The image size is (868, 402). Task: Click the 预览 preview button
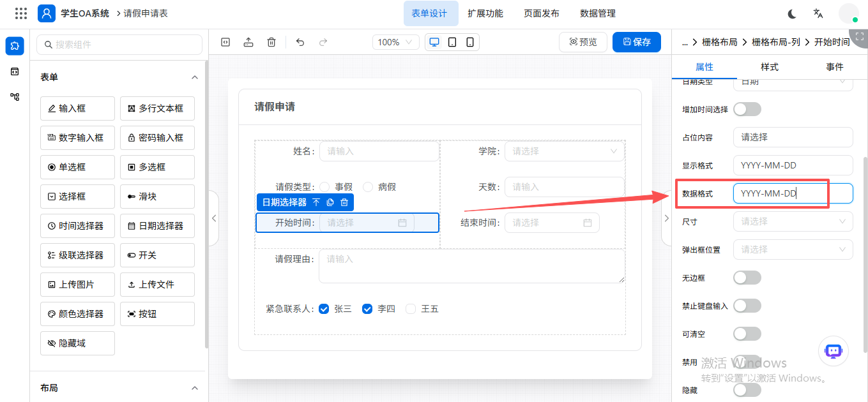coord(583,42)
